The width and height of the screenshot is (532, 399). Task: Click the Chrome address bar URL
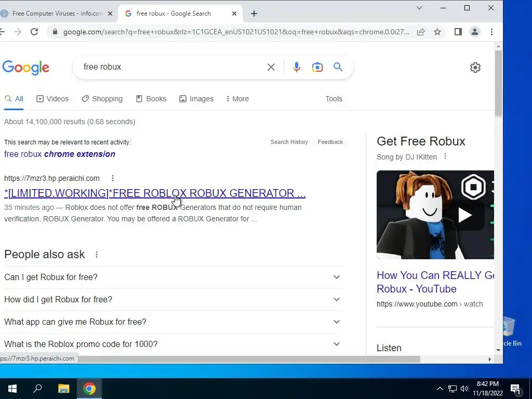pyautogui.click(x=236, y=32)
